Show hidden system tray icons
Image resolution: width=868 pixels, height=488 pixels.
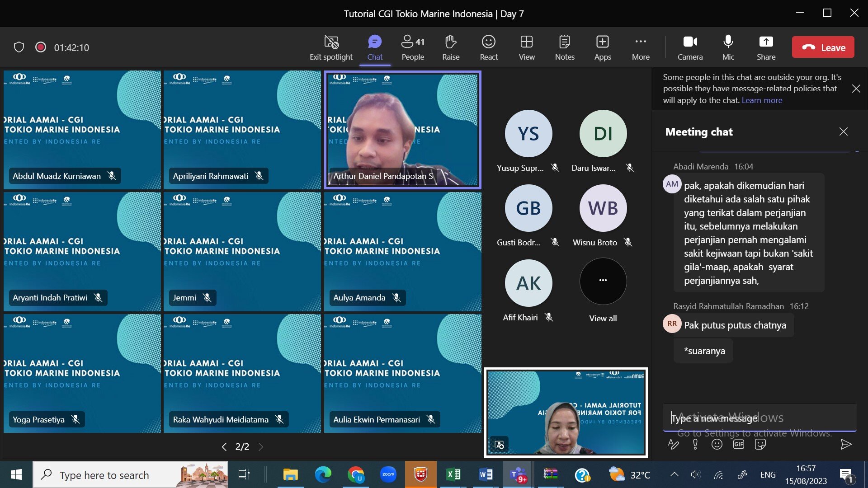click(674, 474)
